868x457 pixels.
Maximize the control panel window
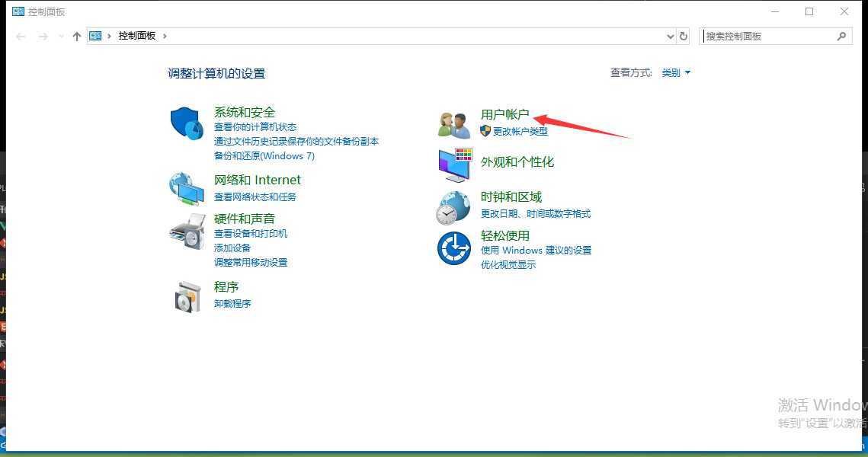[x=809, y=11]
